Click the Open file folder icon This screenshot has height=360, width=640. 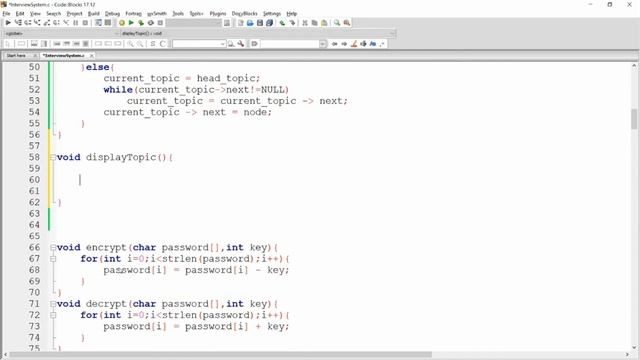(x=250, y=23)
